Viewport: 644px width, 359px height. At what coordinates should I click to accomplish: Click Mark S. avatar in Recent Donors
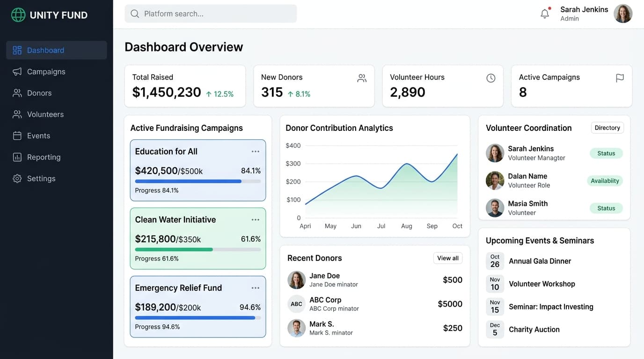coord(296,328)
